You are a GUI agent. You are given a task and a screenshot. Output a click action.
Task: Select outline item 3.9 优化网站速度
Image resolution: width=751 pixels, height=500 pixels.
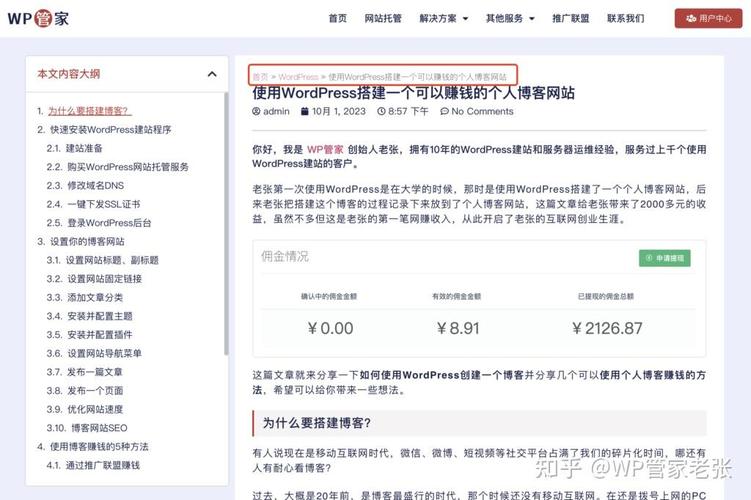pos(94,409)
